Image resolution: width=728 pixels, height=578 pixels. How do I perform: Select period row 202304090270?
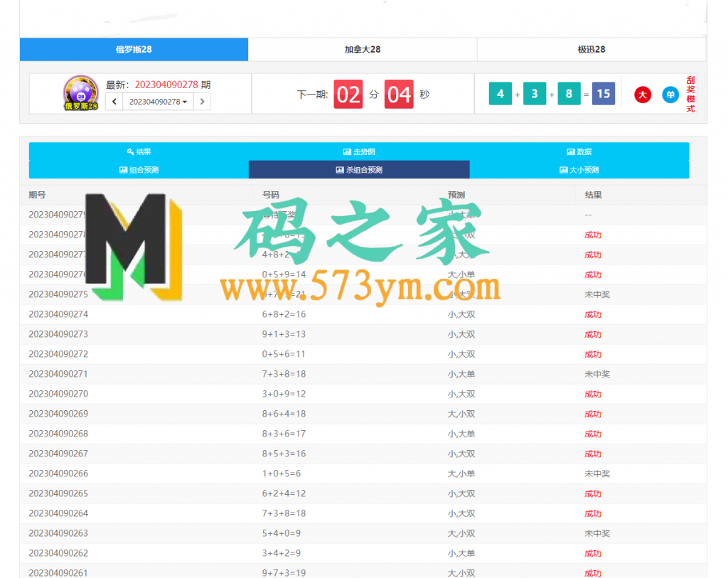tap(363, 394)
